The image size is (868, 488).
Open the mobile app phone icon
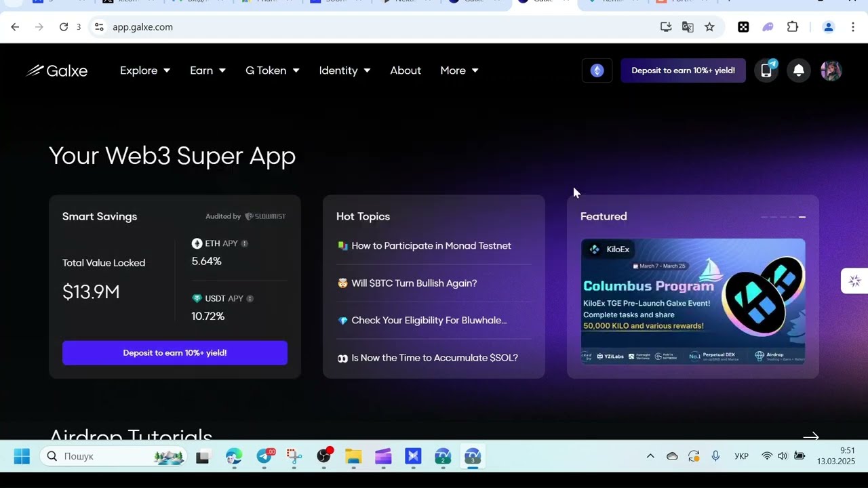coord(766,70)
